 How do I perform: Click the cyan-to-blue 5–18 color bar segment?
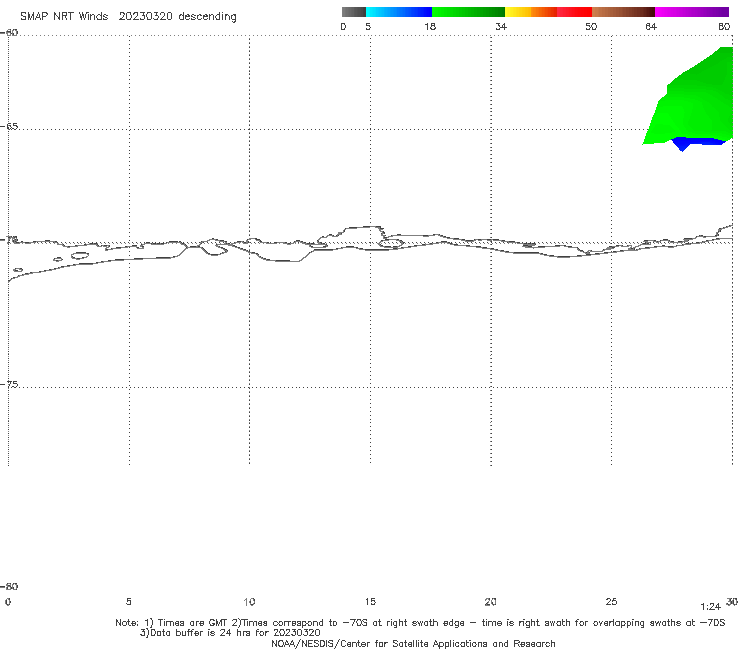click(x=399, y=12)
